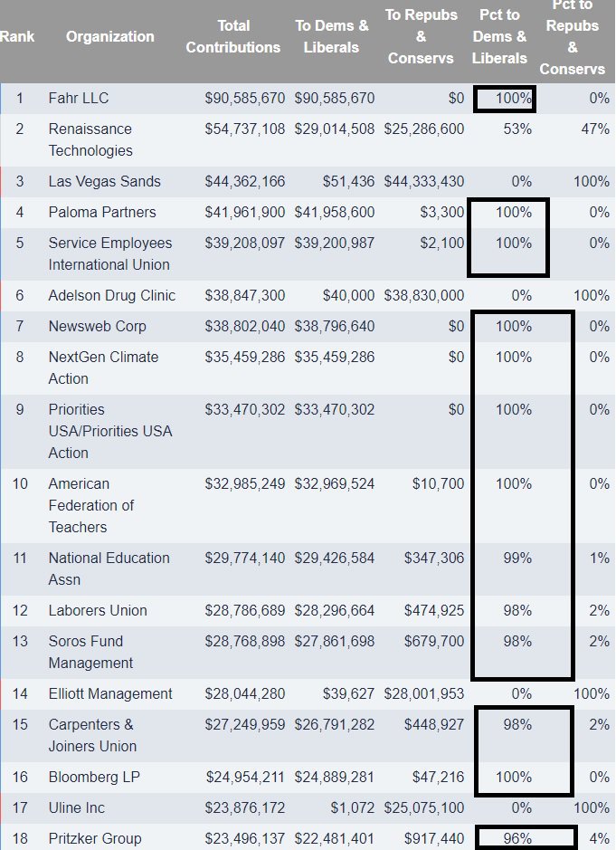Screen dimensions: 616x850
Task: Open Newsweb Corp organization
Action: tap(98, 327)
